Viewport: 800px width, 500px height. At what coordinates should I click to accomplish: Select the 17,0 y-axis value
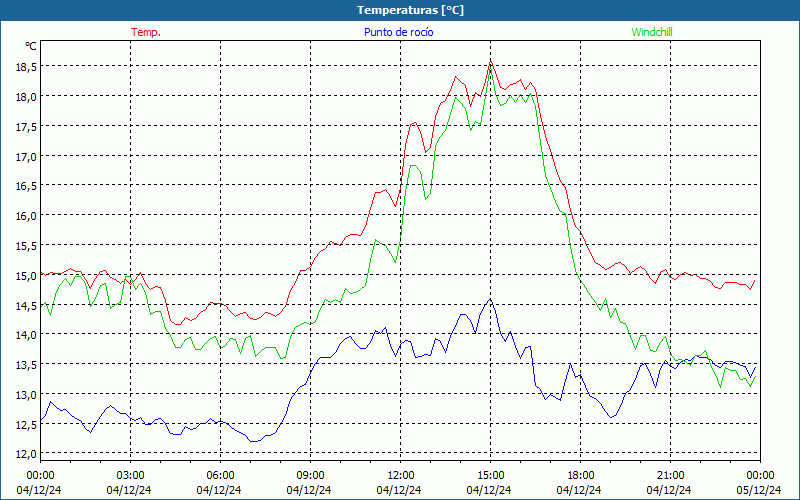pyautogui.click(x=26, y=156)
